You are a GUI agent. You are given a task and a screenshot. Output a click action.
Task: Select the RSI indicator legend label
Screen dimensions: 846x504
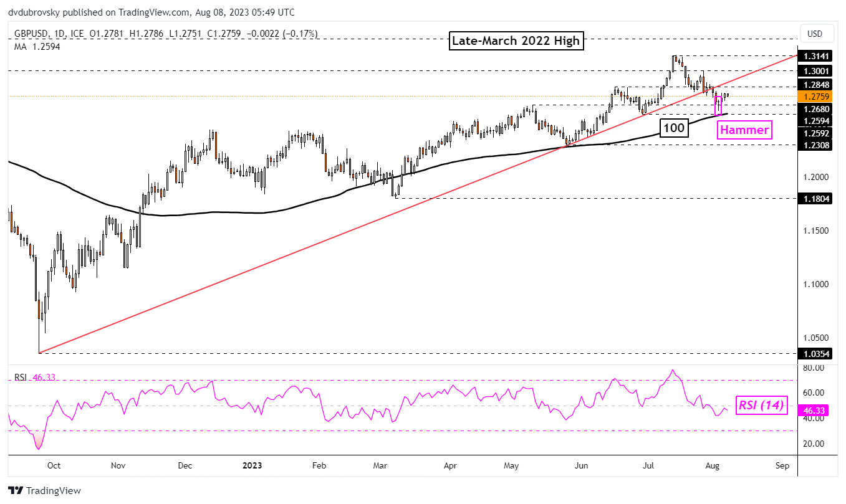tap(21, 378)
